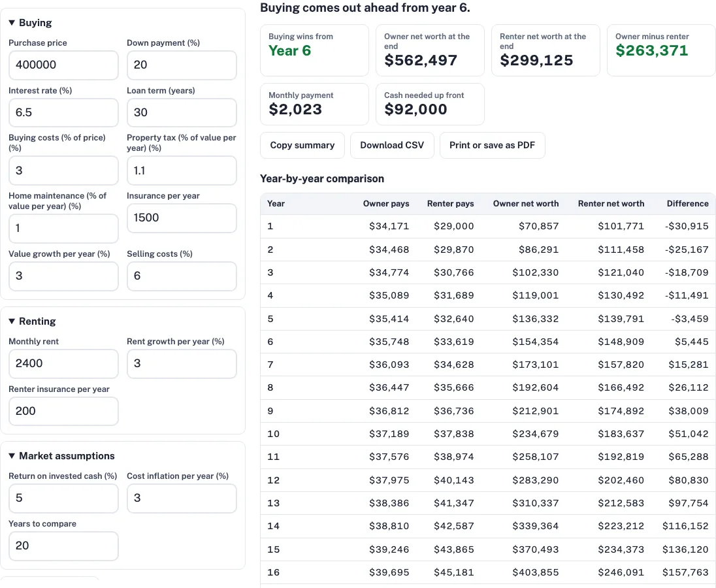This screenshot has height=588, width=716.
Task: Focus the Home maintenance percentage field
Action: point(63,228)
